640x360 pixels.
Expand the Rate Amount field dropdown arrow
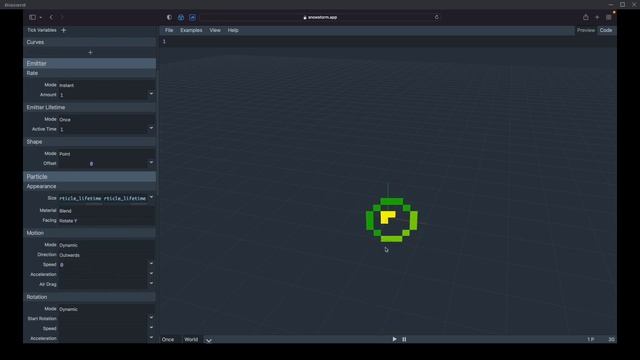pyautogui.click(x=151, y=94)
